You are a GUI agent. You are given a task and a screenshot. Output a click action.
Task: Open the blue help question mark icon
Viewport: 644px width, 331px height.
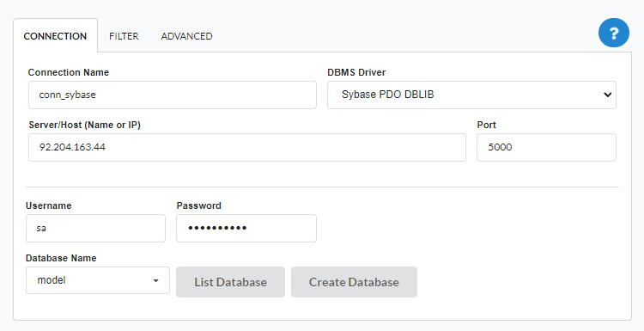pos(614,33)
